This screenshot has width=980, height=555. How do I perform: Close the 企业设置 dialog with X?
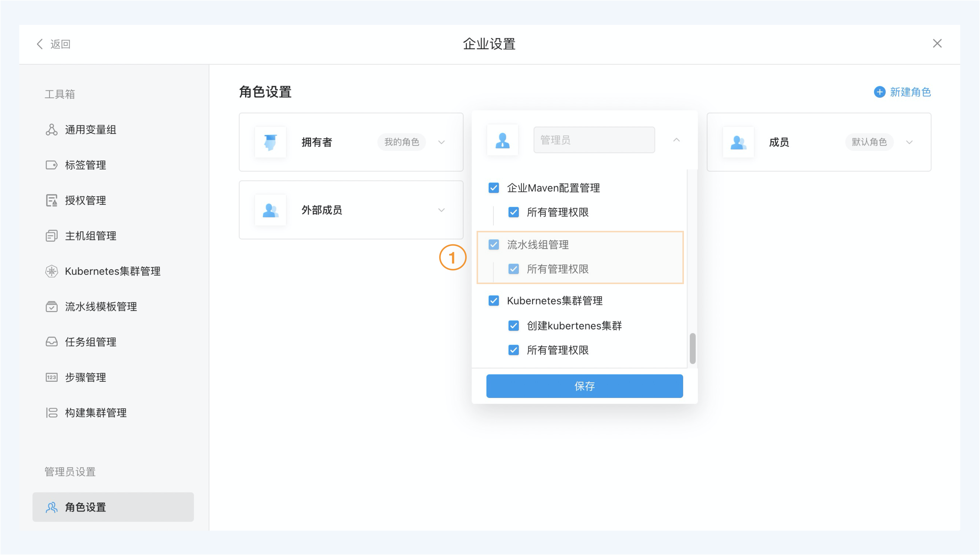(x=937, y=43)
